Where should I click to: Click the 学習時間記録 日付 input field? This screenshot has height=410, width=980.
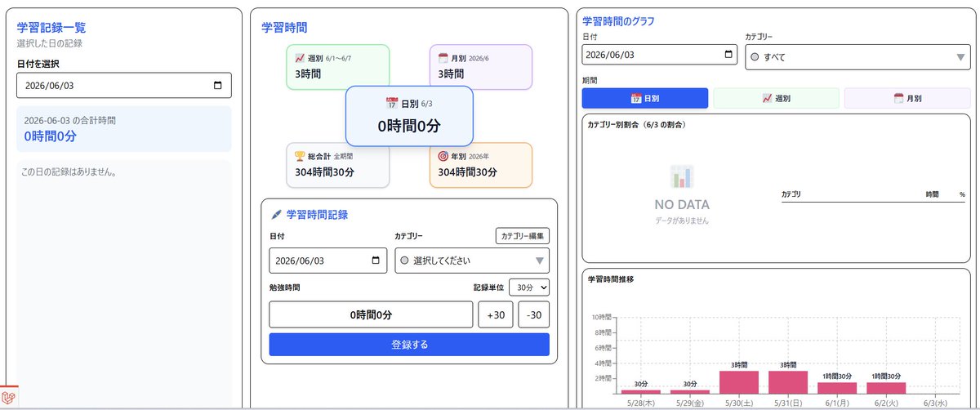pyautogui.click(x=328, y=261)
